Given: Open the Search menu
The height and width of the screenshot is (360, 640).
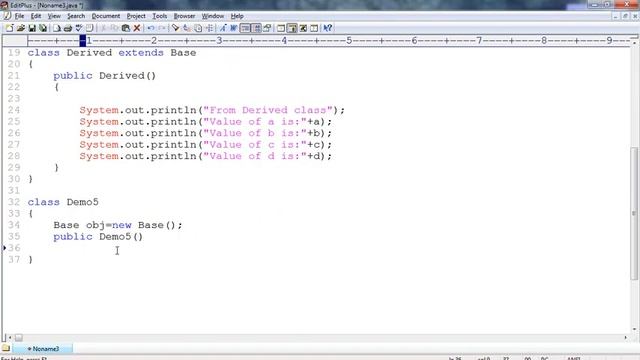Looking at the screenshot, I should click(x=76, y=16).
